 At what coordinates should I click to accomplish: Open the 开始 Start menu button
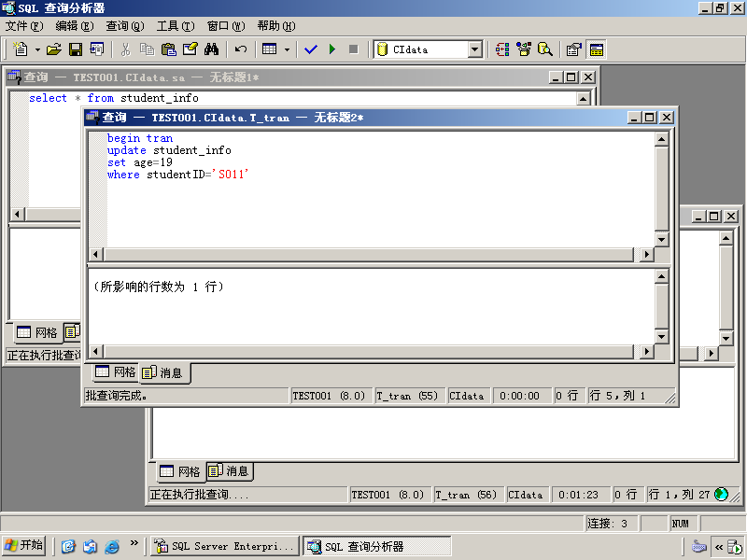pos(24,546)
